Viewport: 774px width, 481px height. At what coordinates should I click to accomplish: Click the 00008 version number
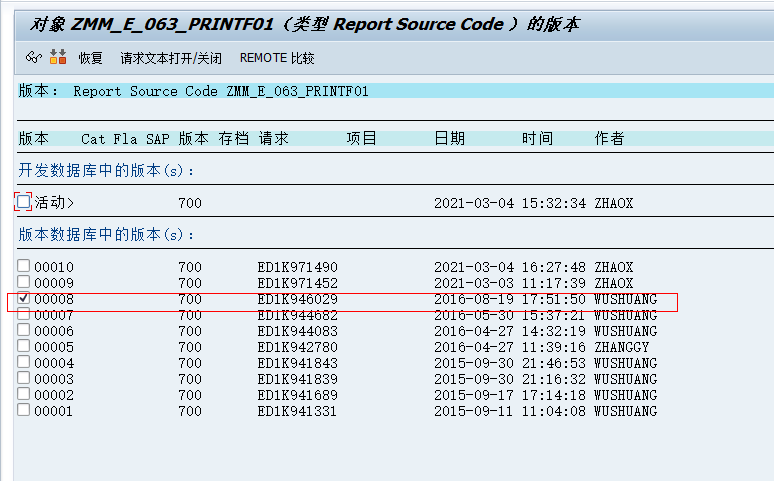(x=54, y=299)
